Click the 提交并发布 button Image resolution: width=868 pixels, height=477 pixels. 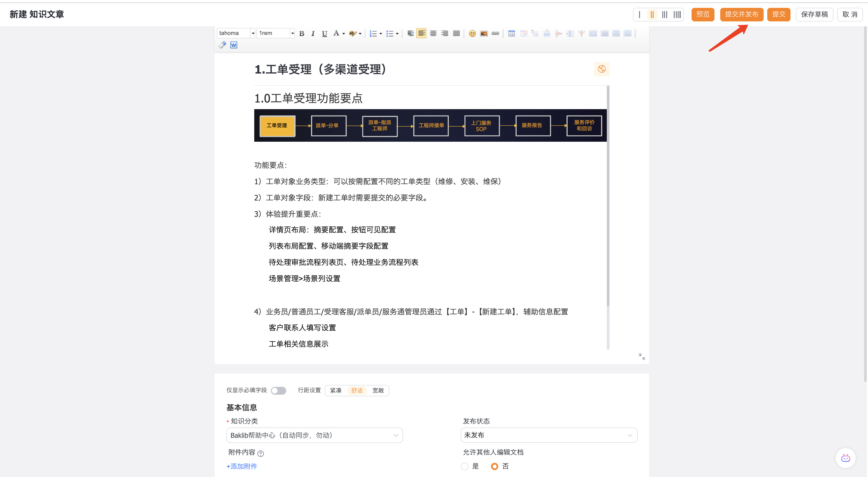(741, 14)
